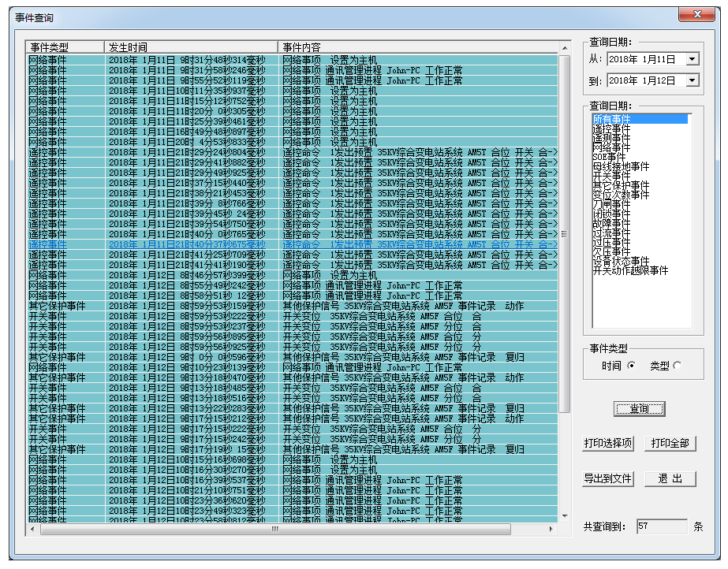Image resolution: width=728 pixels, height=569 pixels.
Task: Select the 类型 radio button
Action: point(677,365)
